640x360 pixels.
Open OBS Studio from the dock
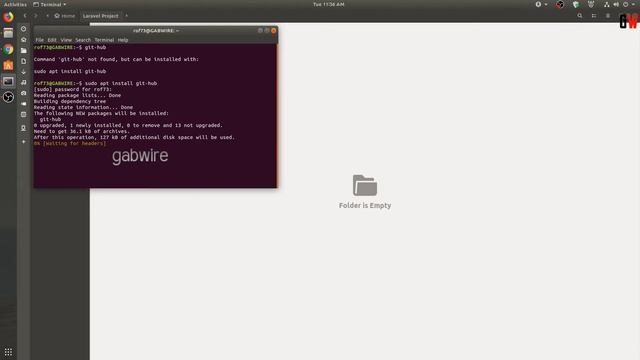click(8, 97)
